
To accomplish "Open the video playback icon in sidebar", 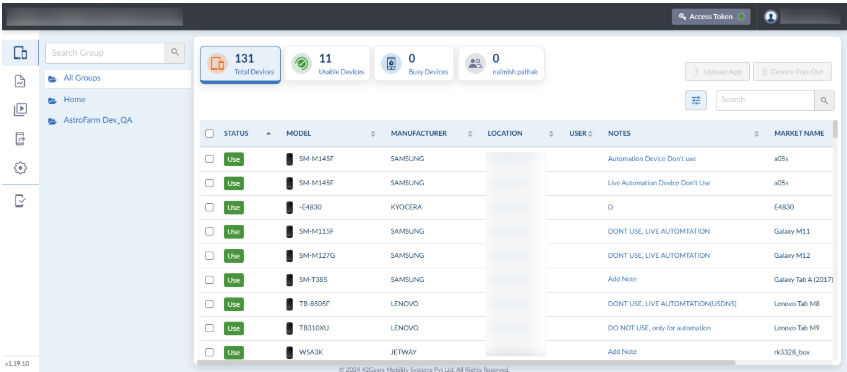I will (x=20, y=110).
